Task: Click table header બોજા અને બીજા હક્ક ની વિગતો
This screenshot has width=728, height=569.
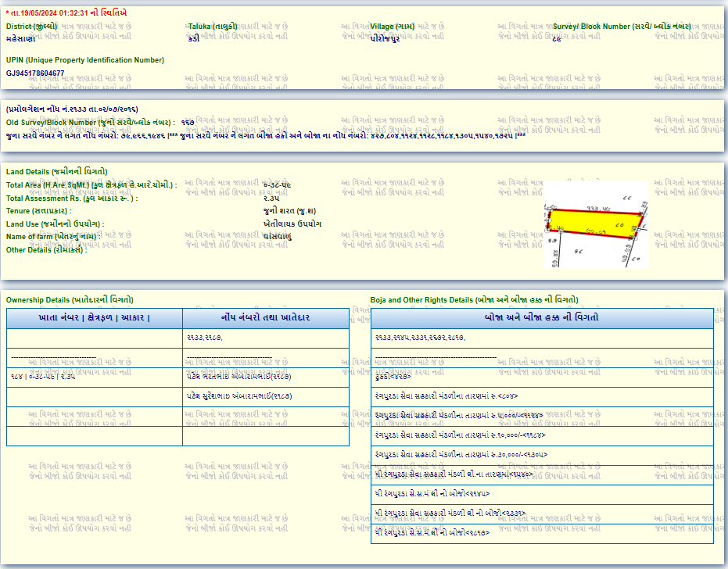Action: tap(542, 318)
